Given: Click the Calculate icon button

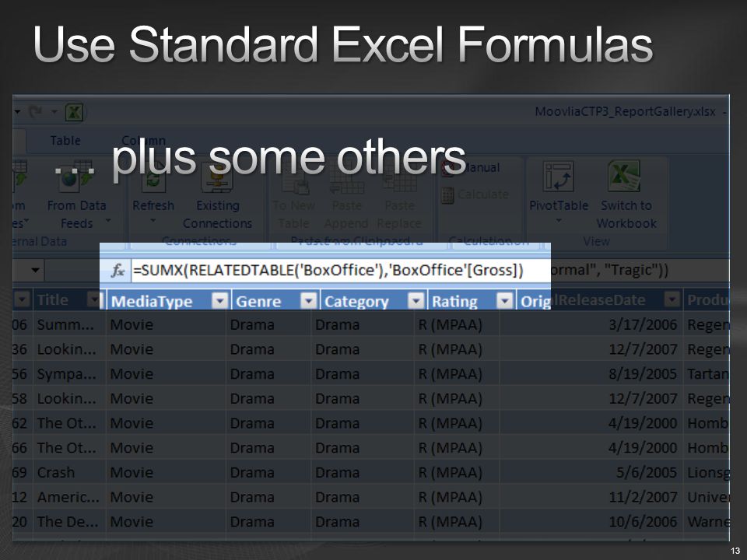Looking at the screenshot, I should (448, 195).
